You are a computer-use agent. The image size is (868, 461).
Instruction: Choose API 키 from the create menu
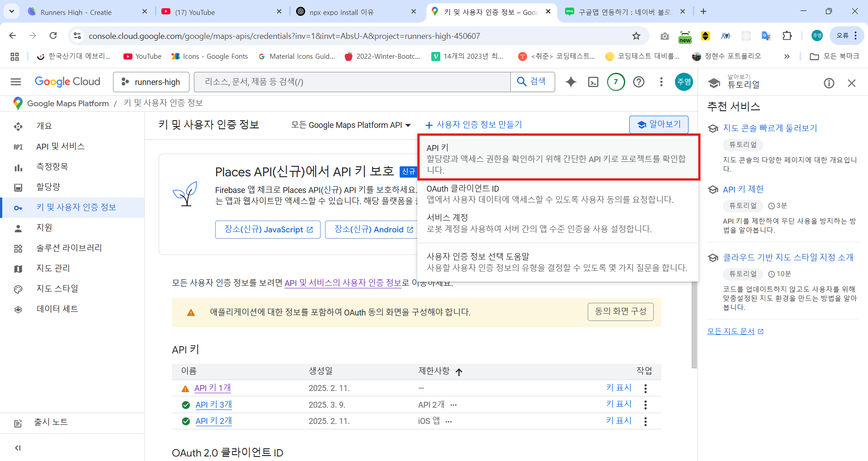coord(558,159)
